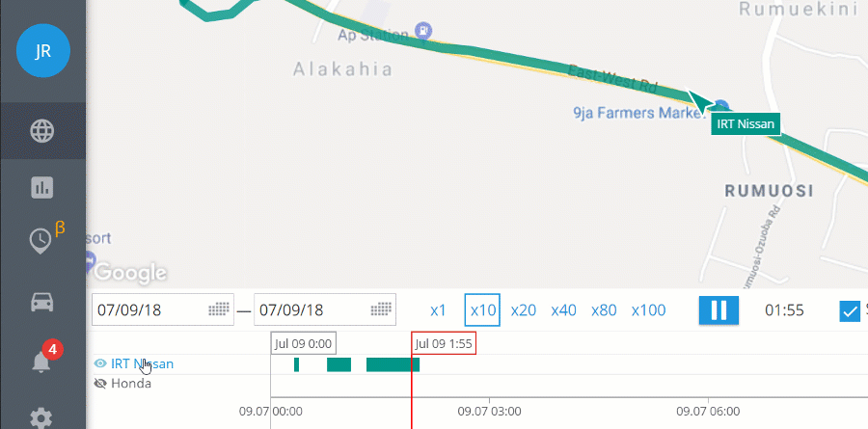Open the notifications bell with 4 alerts
Image resolution: width=868 pixels, height=429 pixels.
[42, 361]
